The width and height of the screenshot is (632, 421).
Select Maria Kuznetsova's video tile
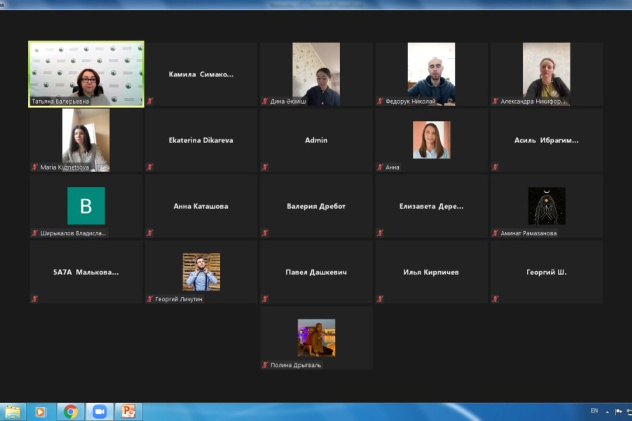click(86, 140)
